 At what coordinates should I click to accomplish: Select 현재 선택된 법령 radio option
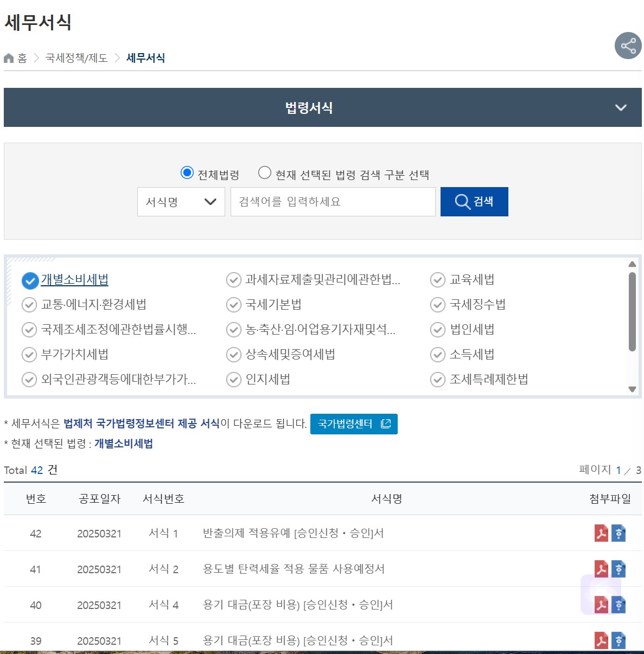[265, 173]
